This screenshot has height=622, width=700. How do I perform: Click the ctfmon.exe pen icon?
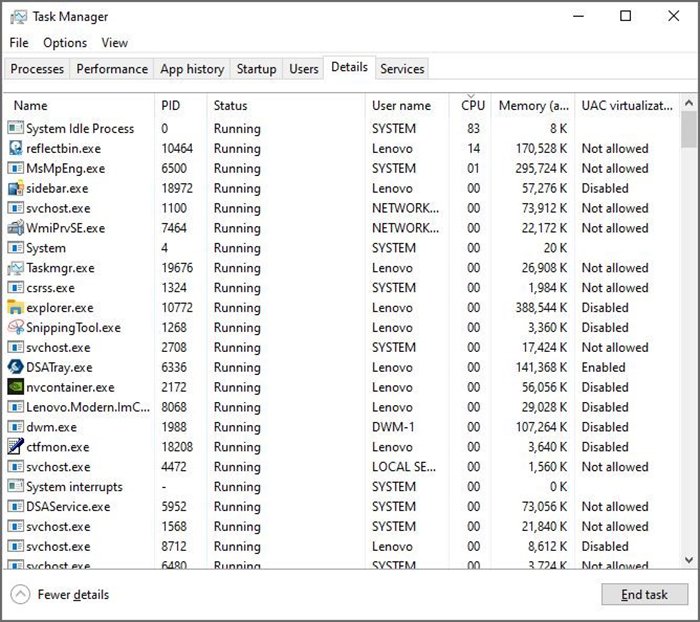[15, 447]
